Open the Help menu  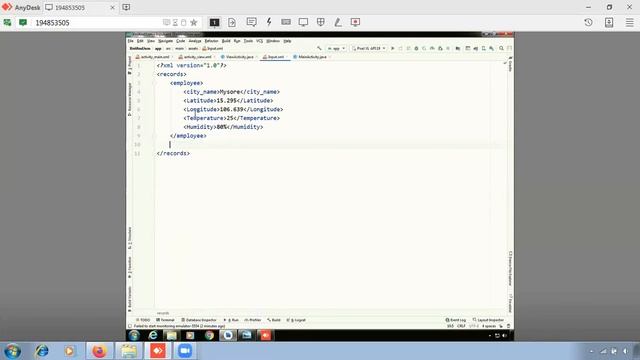[287, 41]
